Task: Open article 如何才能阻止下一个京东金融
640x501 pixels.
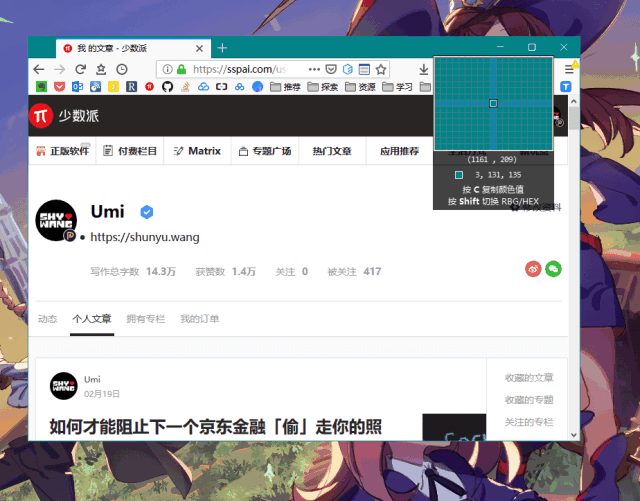Action: [216, 427]
